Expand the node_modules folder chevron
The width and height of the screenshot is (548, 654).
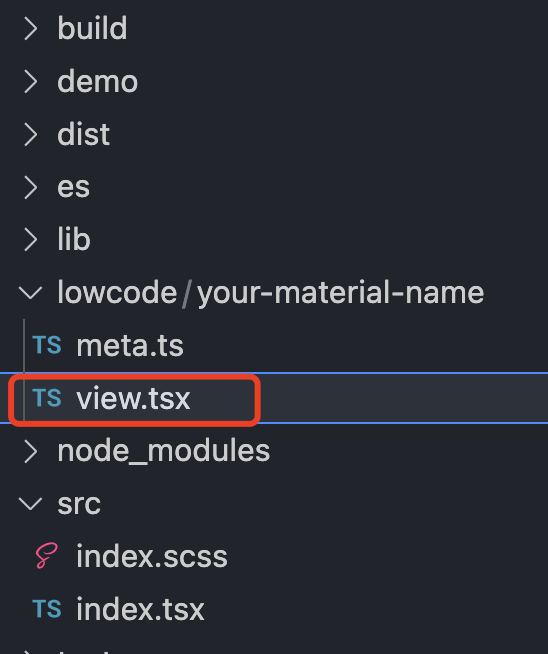(30, 451)
